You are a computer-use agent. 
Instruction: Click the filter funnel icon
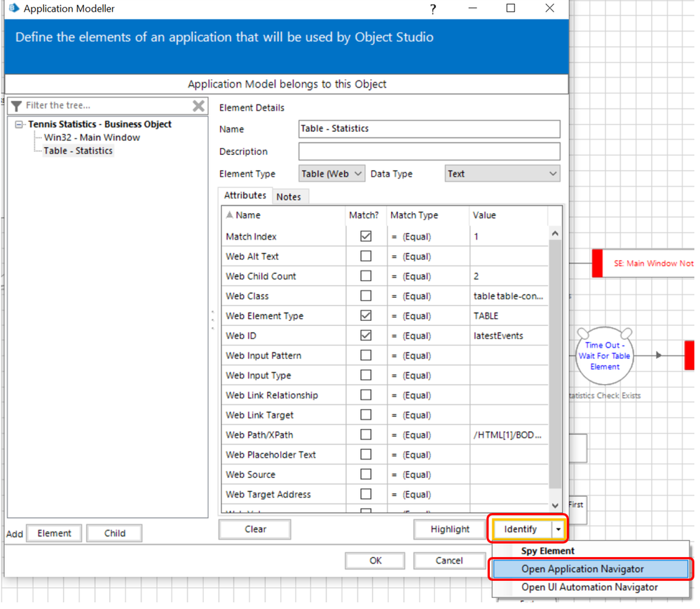[x=17, y=106]
